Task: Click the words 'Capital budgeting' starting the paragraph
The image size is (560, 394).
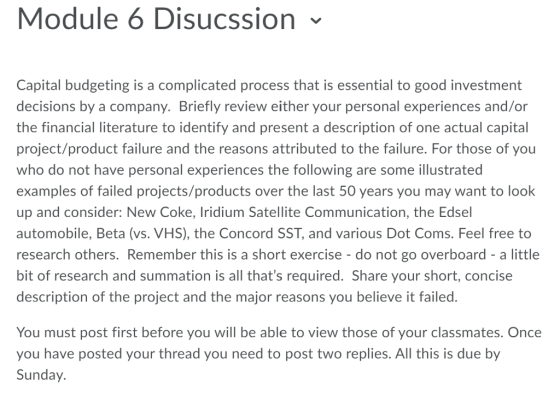Action: (x=73, y=86)
